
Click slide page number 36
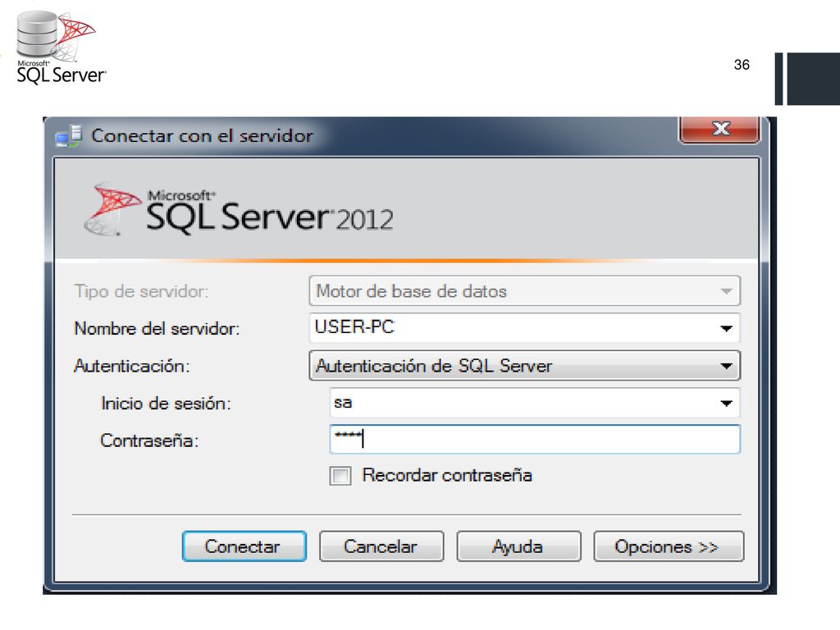(x=742, y=65)
